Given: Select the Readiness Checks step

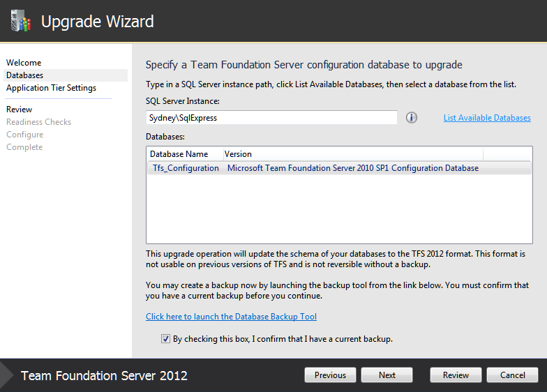Looking at the screenshot, I should click(39, 122).
